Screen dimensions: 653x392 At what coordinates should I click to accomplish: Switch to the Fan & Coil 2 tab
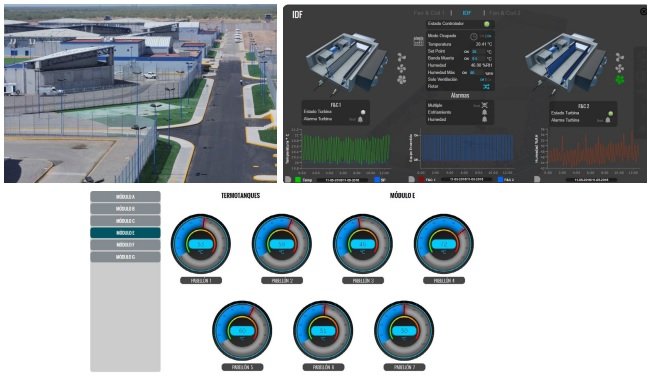tap(504, 13)
